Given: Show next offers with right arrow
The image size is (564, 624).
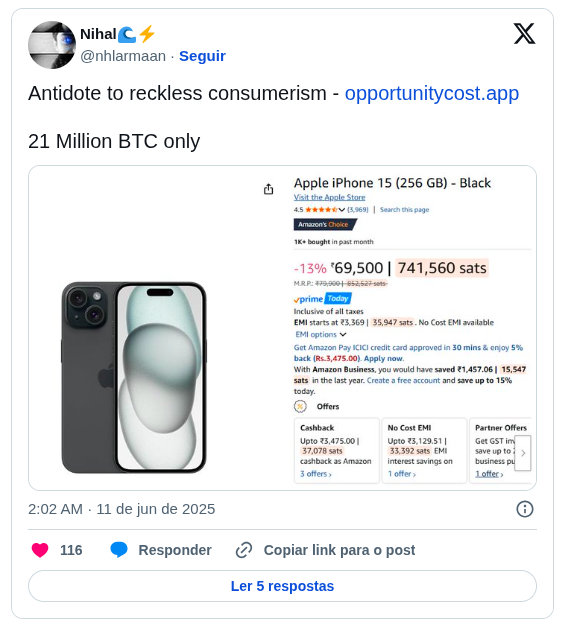Looking at the screenshot, I should (x=523, y=453).
